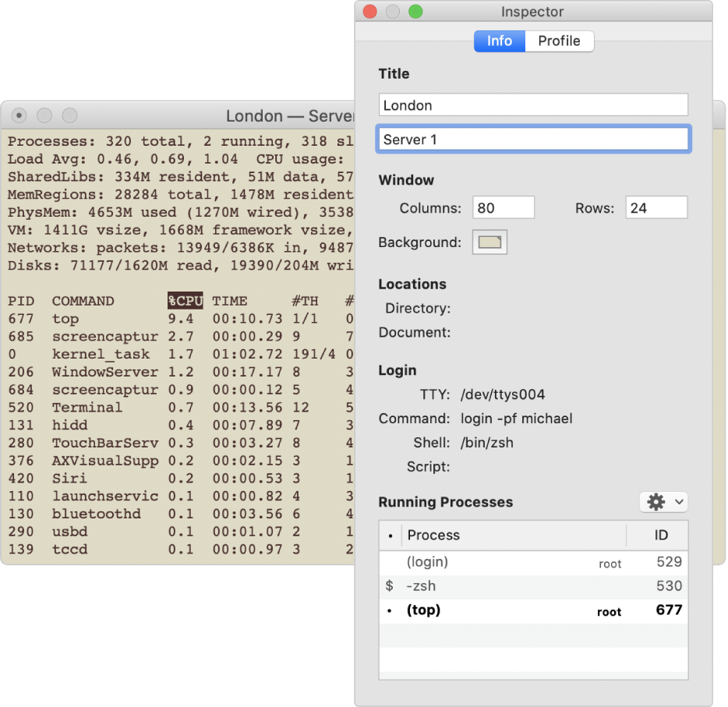Click the launchservic row in terminal
The height and width of the screenshot is (707, 728).
(181, 496)
